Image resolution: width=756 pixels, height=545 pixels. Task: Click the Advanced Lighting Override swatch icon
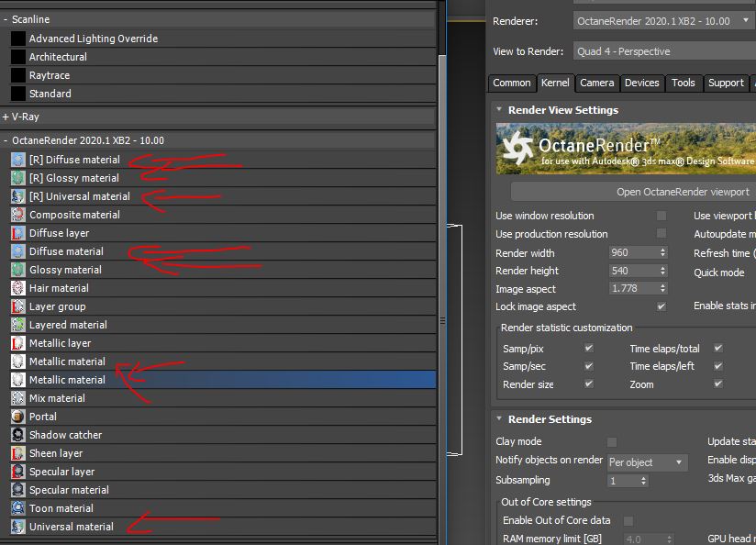click(17, 39)
